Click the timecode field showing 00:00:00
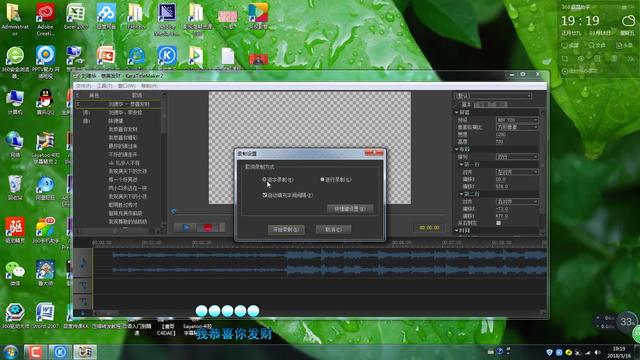640x360 pixels. pos(429,227)
